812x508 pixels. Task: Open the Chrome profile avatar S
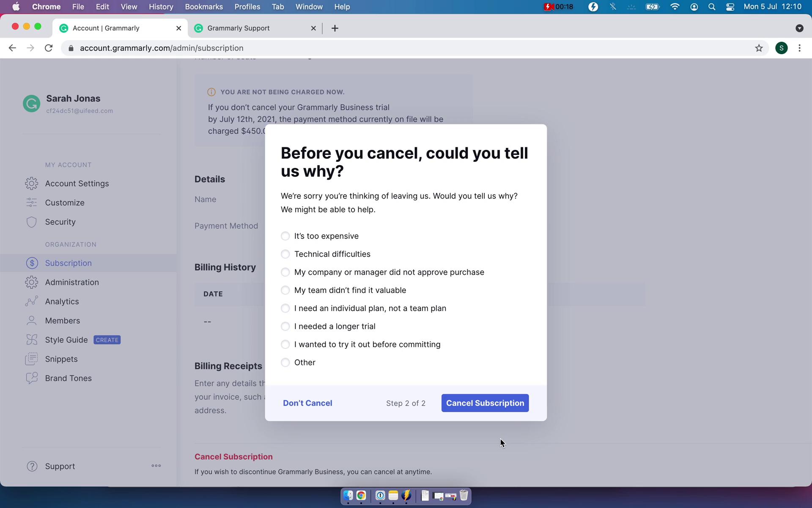point(782,48)
